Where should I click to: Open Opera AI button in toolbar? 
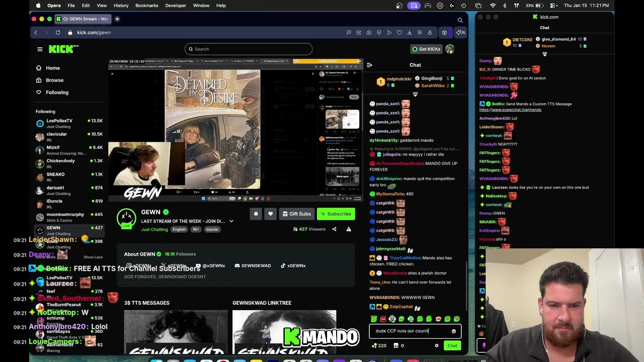click(x=460, y=33)
